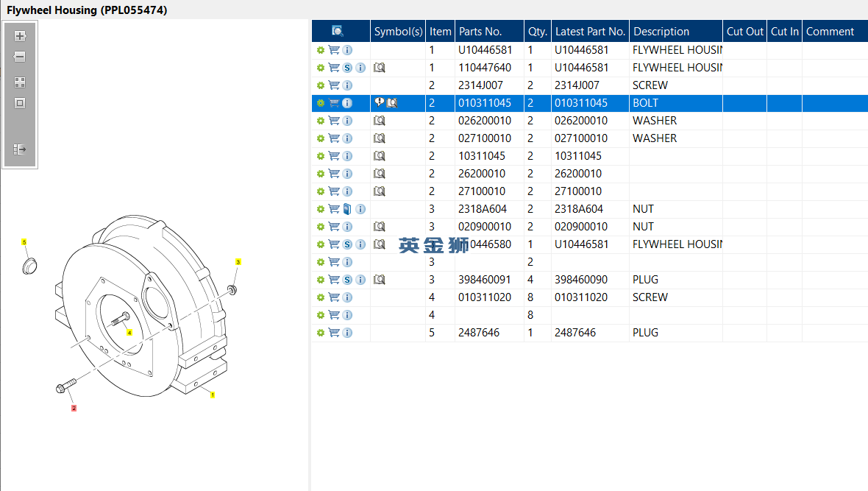
Task: Select Parts No. cell 2314J007
Action: 489,85
